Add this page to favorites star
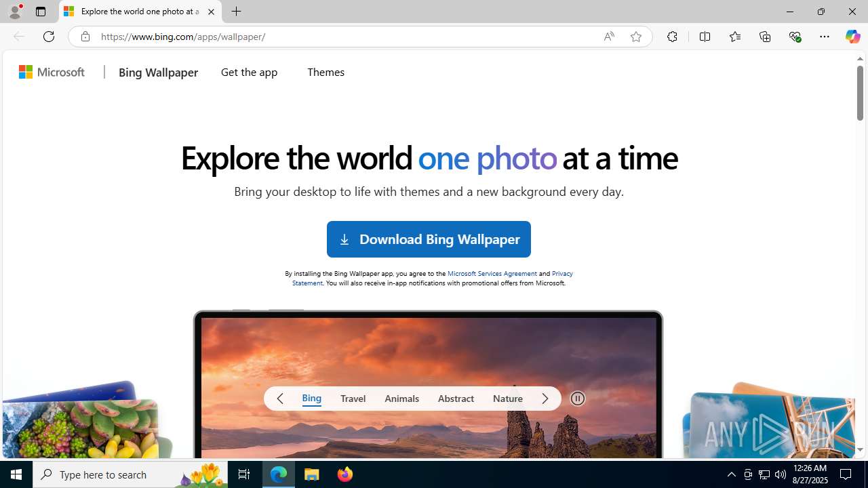 (635, 37)
